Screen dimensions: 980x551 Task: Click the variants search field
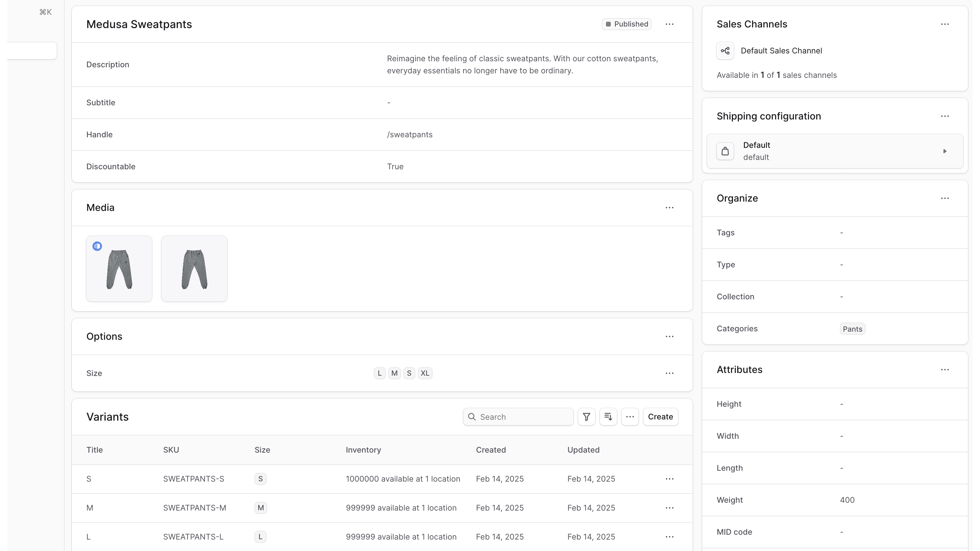[x=518, y=416]
